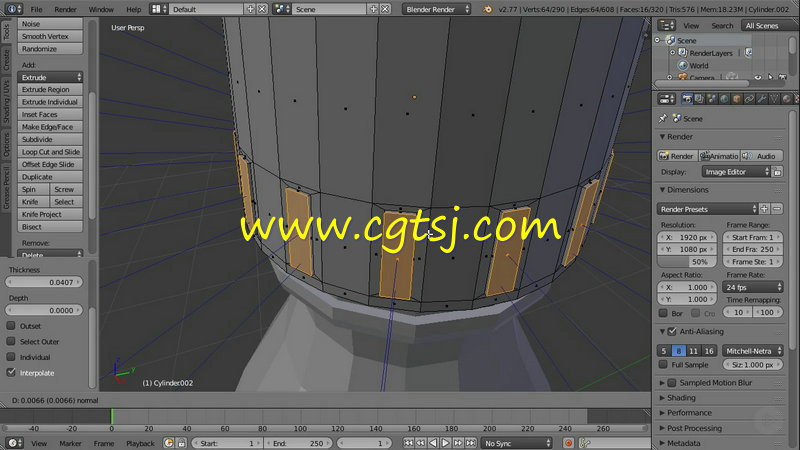The width and height of the screenshot is (800, 450).
Task: Select the Render properties camera tab icon
Action: (687, 99)
